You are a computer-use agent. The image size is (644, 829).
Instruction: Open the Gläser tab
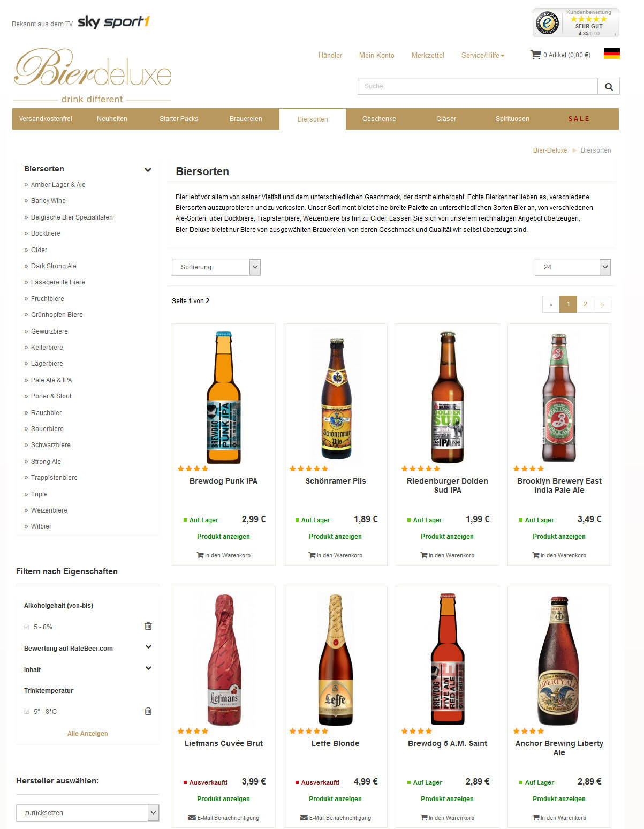pos(446,119)
